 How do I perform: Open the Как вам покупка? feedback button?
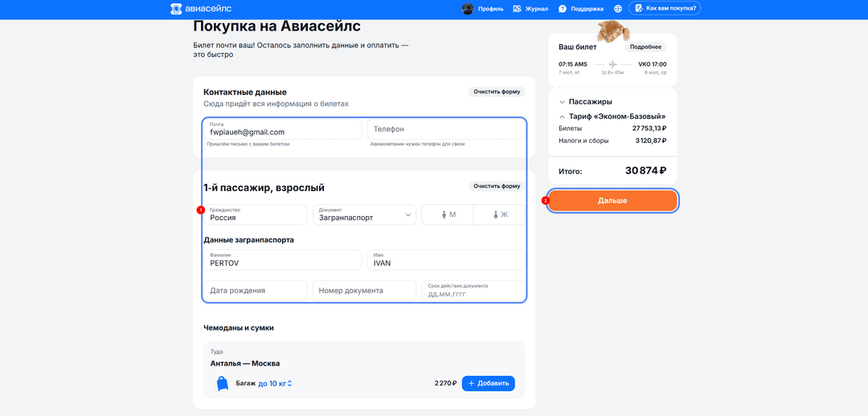pyautogui.click(x=665, y=8)
